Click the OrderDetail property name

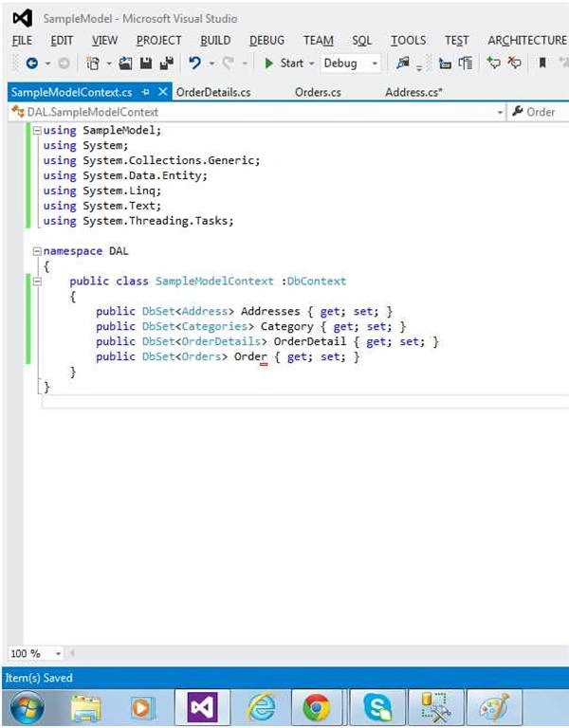pyautogui.click(x=310, y=341)
